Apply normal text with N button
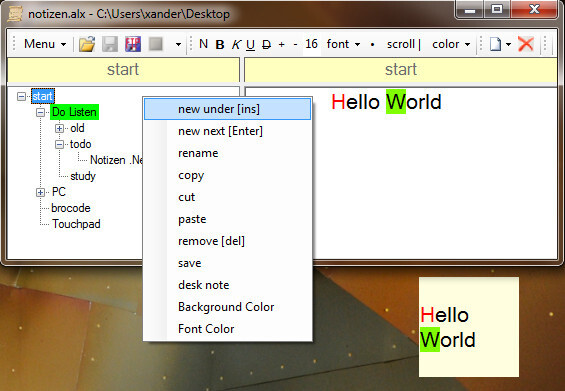 point(203,44)
